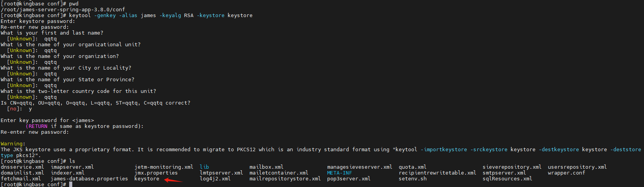Click the keystore file in the ls output
The height and width of the screenshot is (187, 644).
(x=147, y=179)
